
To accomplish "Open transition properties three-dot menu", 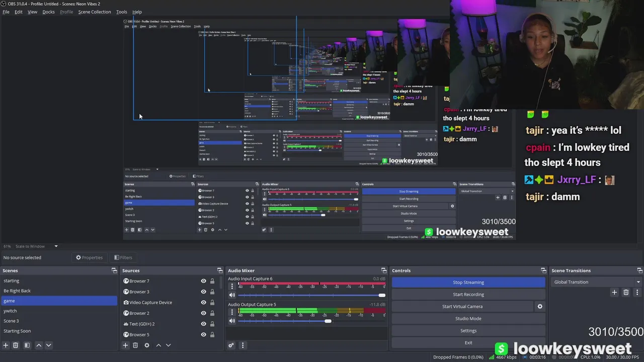I will pyautogui.click(x=637, y=292).
